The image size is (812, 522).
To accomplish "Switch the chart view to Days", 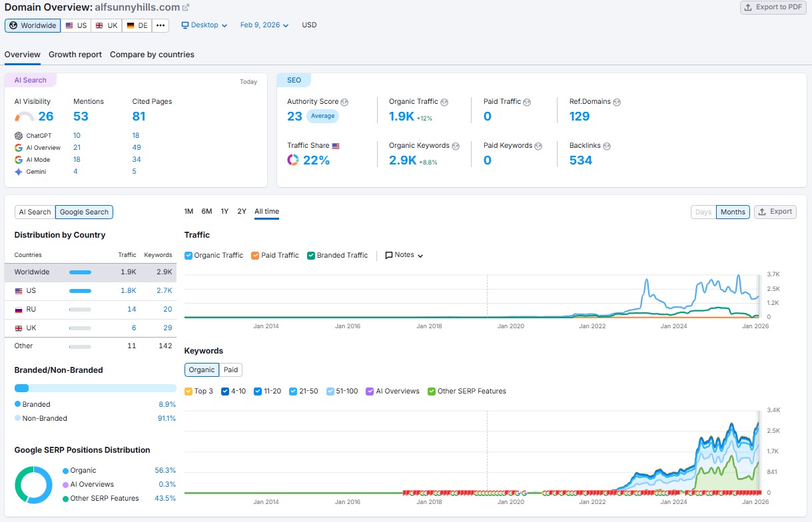I will [703, 212].
